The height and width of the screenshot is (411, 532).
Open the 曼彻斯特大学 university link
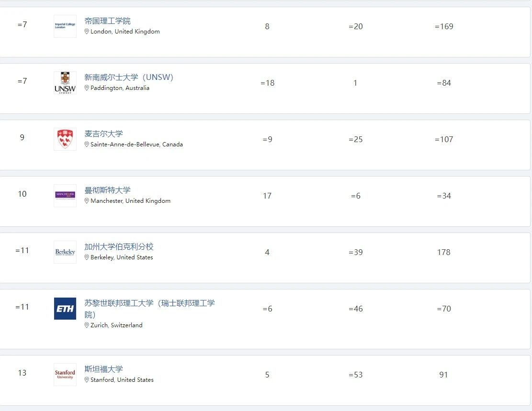point(107,190)
